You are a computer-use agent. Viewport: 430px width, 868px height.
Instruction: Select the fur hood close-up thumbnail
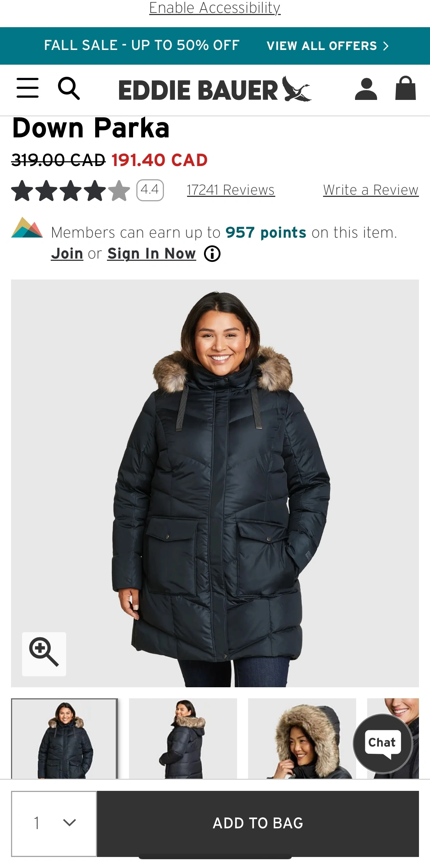[302, 738]
